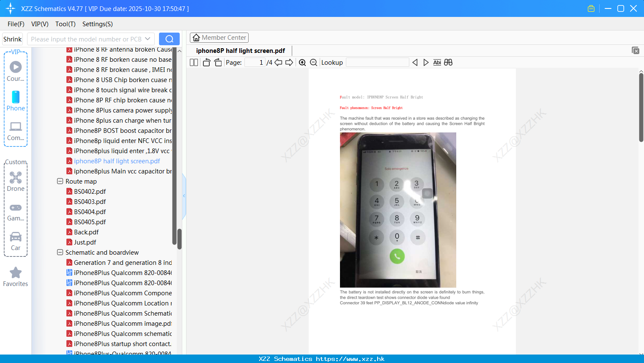Open iPhone8p liquid enter NFC VCC file

(x=119, y=140)
